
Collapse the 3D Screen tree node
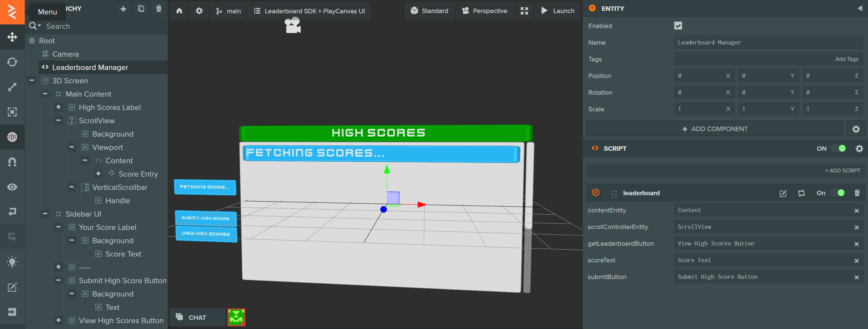32,80
